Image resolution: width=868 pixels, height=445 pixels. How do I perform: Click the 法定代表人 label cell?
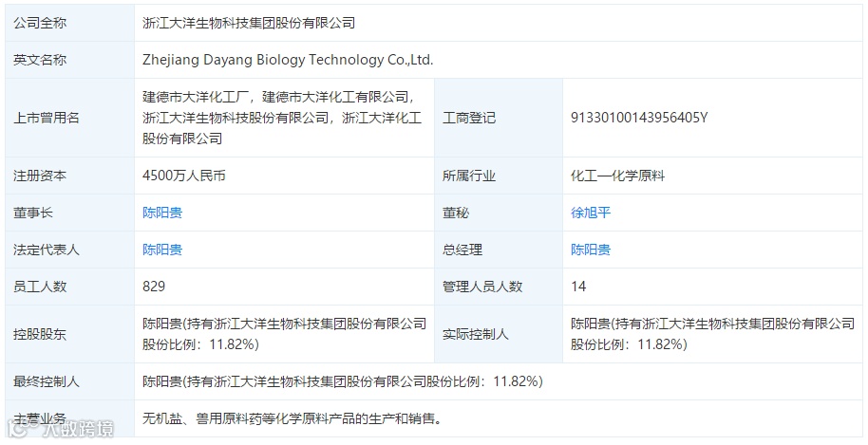[69, 250]
